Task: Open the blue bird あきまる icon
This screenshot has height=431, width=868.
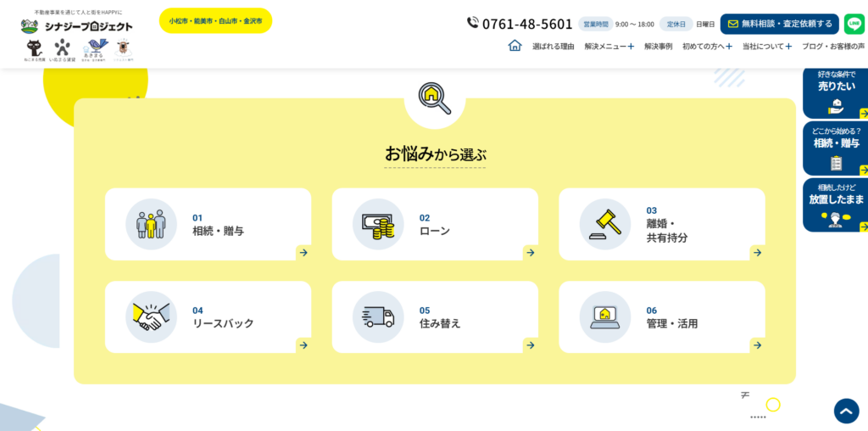Action: (x=97, y=50)
